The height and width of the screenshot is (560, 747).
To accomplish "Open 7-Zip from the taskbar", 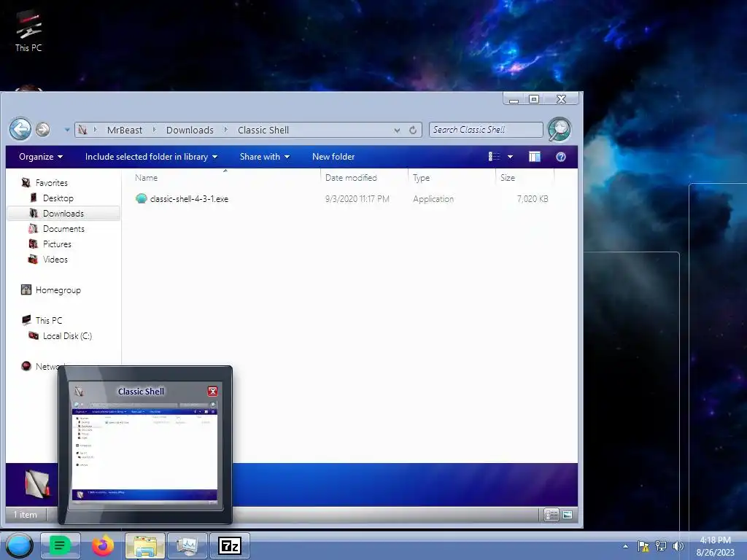I will (x=230, y=545).
